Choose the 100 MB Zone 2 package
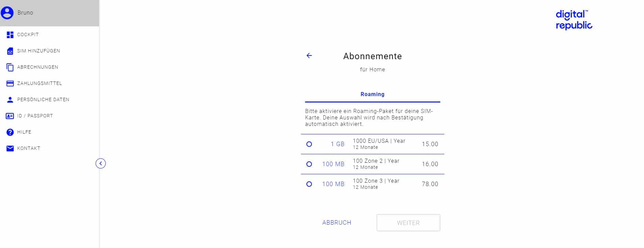Image resolution: width=644 pixels, height=248 pixels. pos(308,164)
